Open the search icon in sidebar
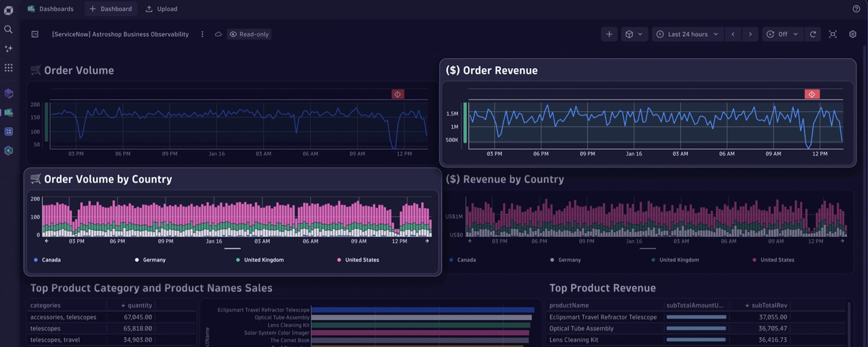 (8, 29)
